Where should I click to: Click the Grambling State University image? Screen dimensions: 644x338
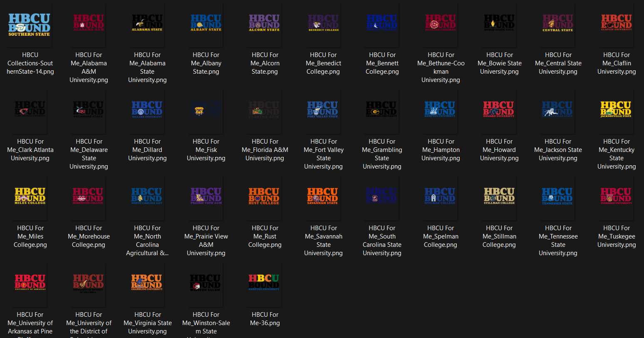tap(382, 112)
